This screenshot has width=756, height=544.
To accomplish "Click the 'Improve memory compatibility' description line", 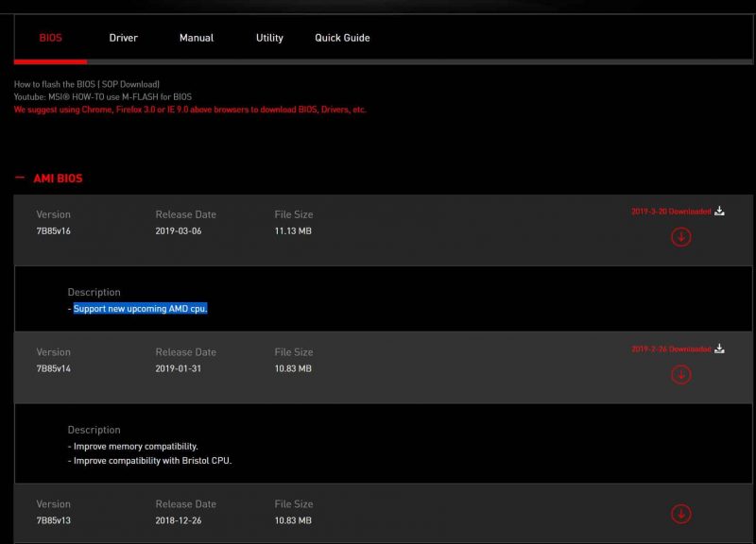I will click(135, 447).
